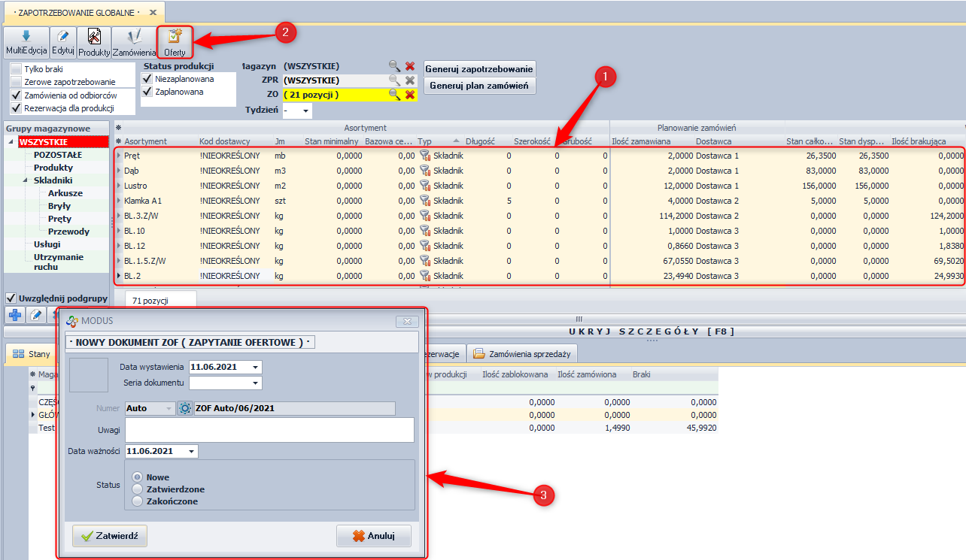966x560 pixels.
Task: Click the MultiEdycja toolbar icon
Action: (26, 42)
